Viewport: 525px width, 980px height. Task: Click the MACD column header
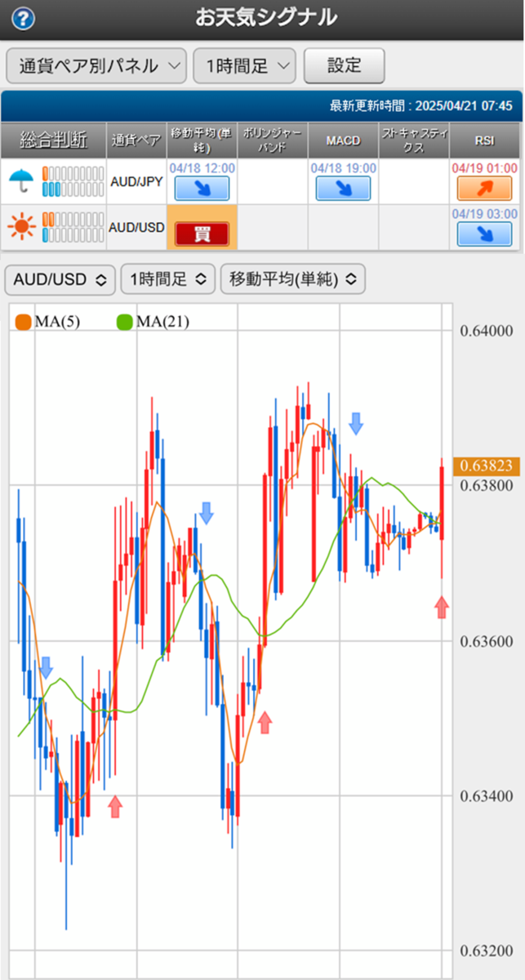coord(343,140)
